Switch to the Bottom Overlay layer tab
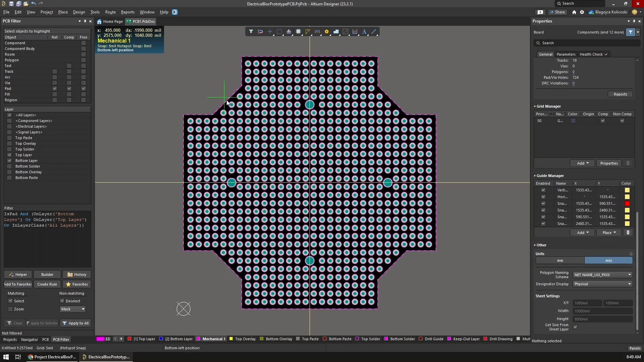The image size is (644, 362). 276,339
